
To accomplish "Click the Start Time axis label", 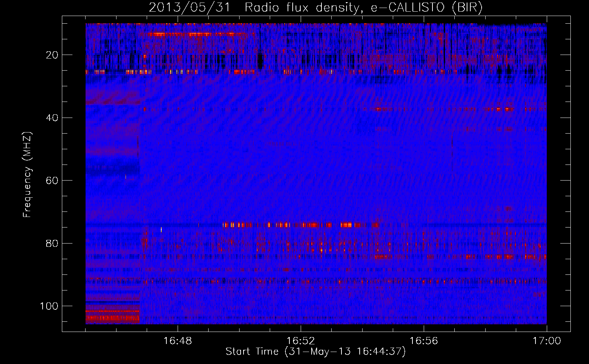I will tap(316, 352).
